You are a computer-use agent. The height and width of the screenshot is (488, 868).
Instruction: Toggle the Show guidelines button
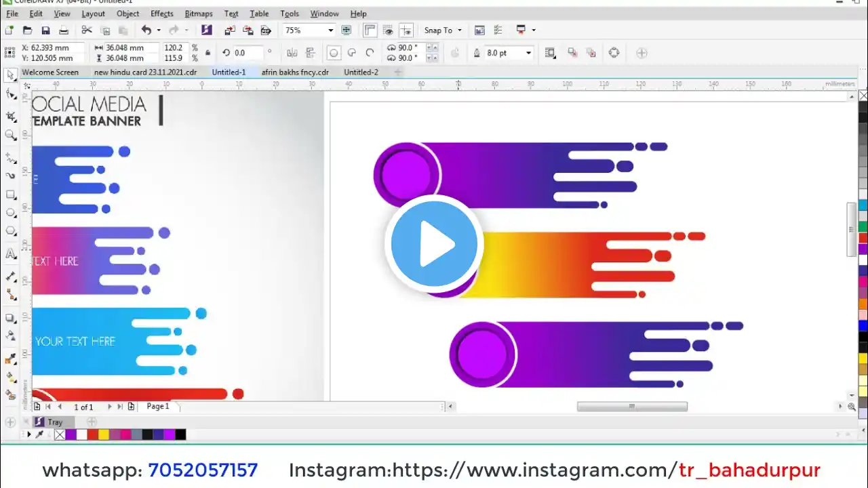coord(406,30)
